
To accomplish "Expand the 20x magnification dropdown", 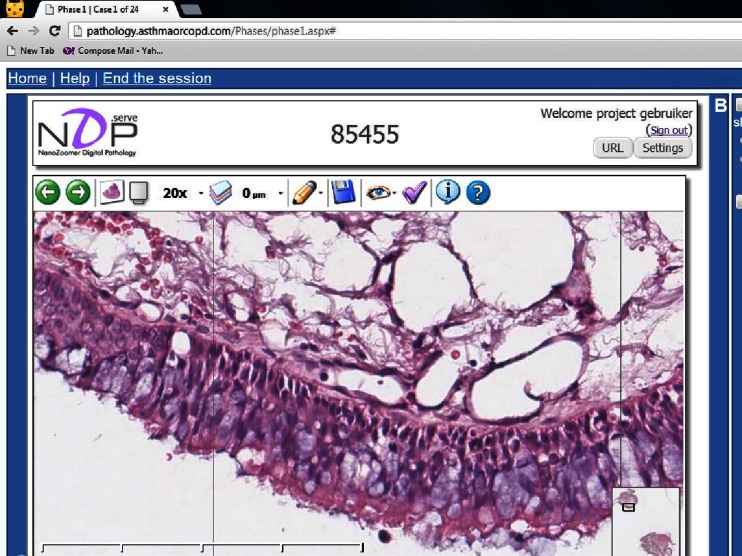I will click(x=200, y=193).
